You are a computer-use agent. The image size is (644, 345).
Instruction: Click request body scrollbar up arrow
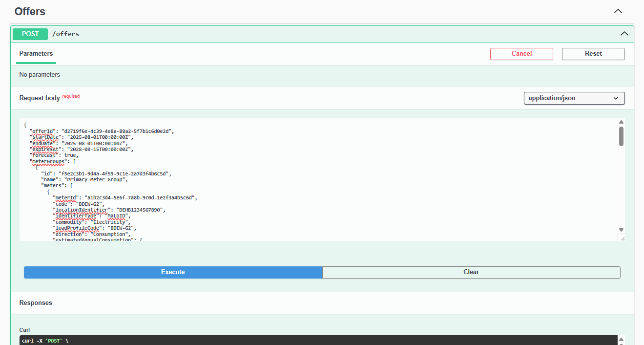621,122
